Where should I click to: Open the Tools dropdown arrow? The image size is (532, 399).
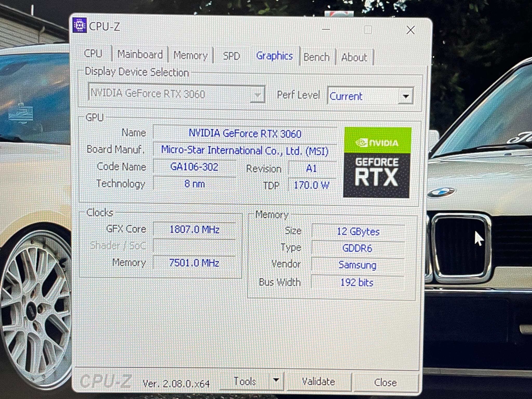[x=276, y=380]
